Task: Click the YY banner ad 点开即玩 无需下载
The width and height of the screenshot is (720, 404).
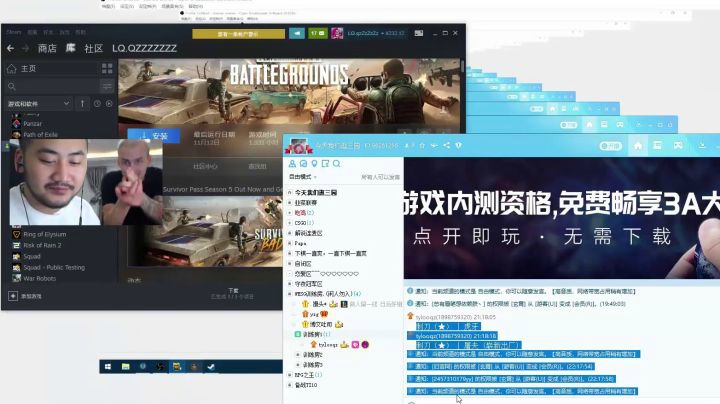Action: pyautogui.click(x=562, y=218)
